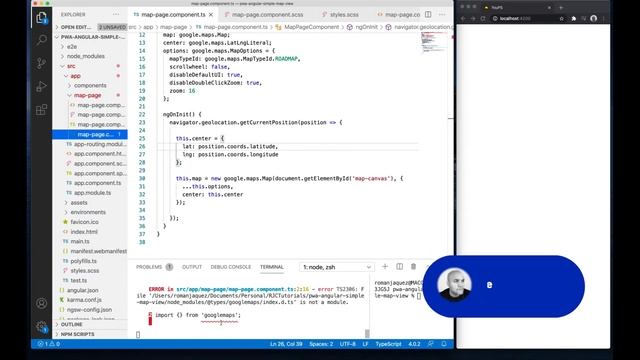
Task: Open the Explorer view in activity bar
Action: tap(41, 18)
